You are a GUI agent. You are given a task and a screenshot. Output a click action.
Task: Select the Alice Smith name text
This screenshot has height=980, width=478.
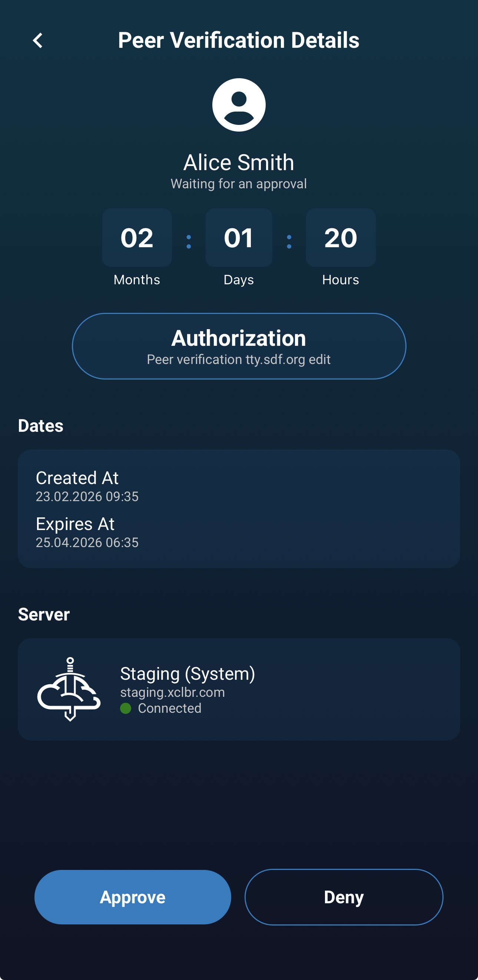tap(239, 162)
